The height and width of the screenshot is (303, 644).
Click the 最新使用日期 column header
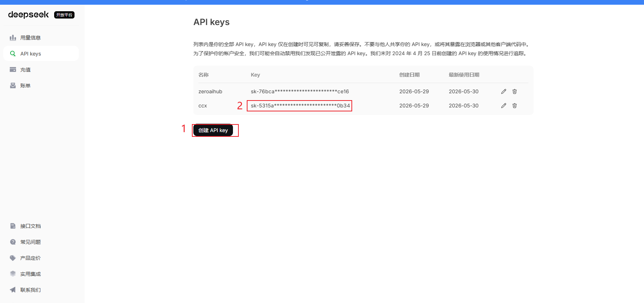[x=464, y=75]
